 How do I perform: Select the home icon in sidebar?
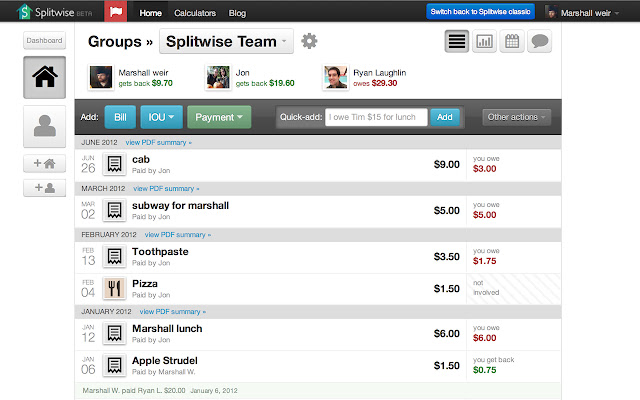coord(44,78)
